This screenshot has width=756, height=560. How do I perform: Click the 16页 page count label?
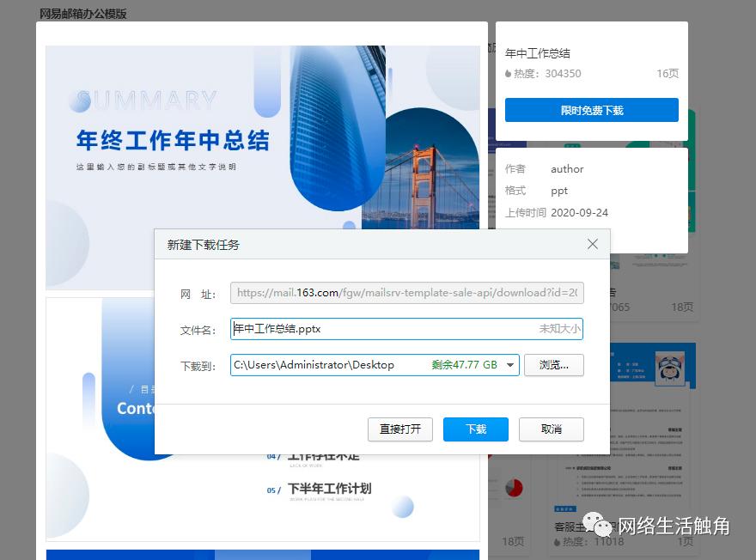668,74
